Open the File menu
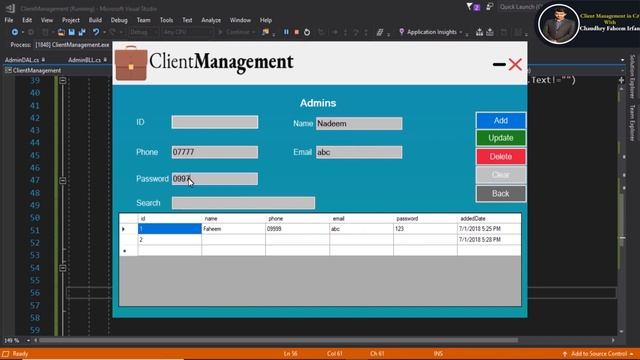 point(9,20)
